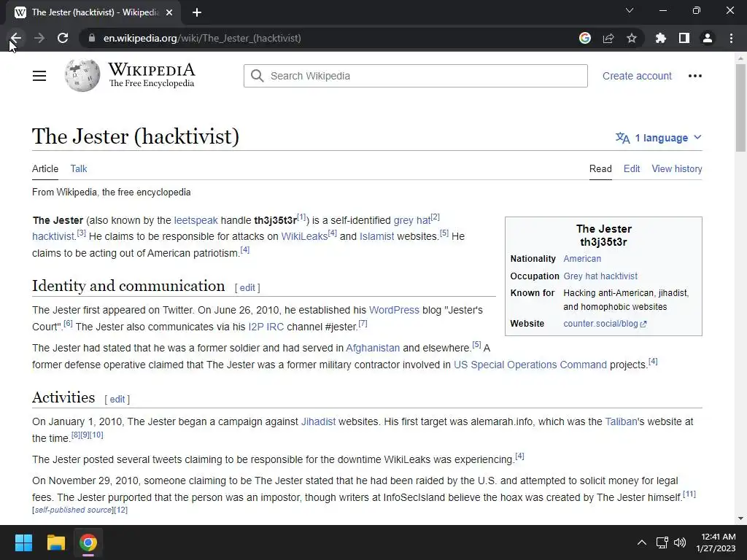747x560 pixels.
Task: Open the Edit tab
Action: pyautogui.click(x=632, y=168)
